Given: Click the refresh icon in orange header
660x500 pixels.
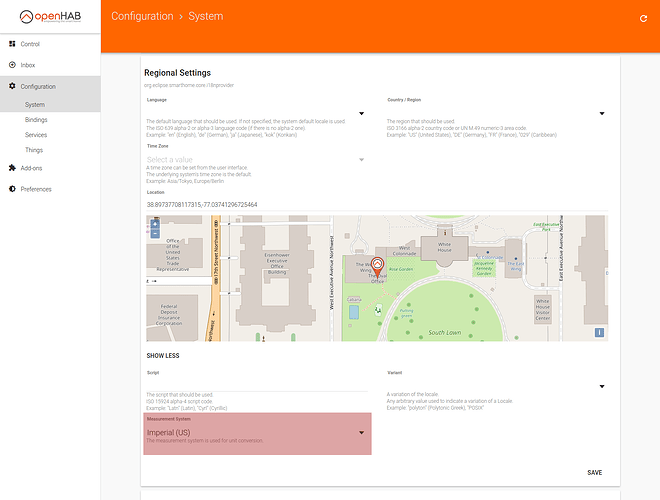Looking at the screenshot, I should pyautogui.click(x=641, y=17).
